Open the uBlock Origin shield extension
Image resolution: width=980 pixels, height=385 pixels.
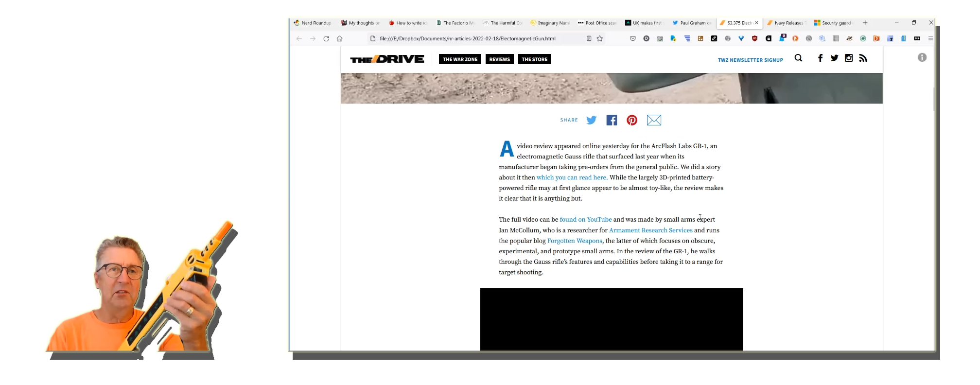point(754,38)
